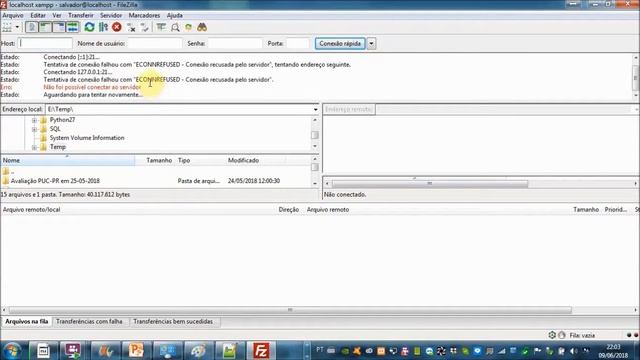Expand the Temp folder node
The height and width of the screenshot is (360, 640).
coord(34,147)
